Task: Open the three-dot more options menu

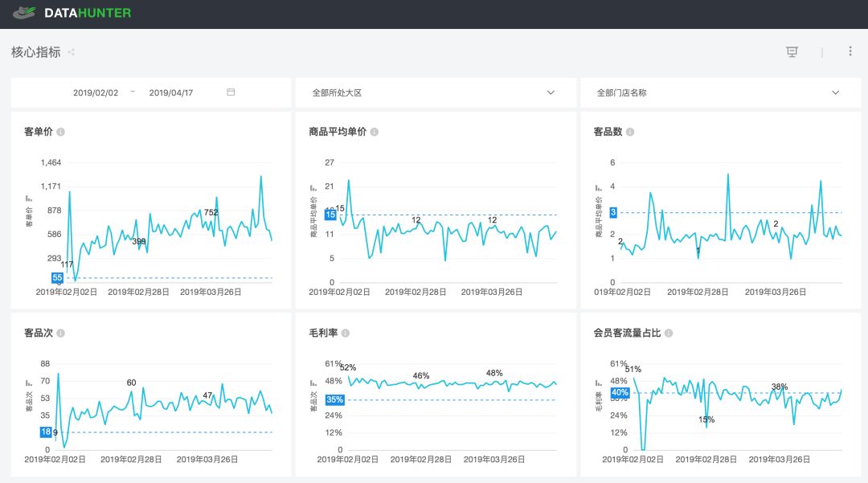Action: (x=850, y=51)
